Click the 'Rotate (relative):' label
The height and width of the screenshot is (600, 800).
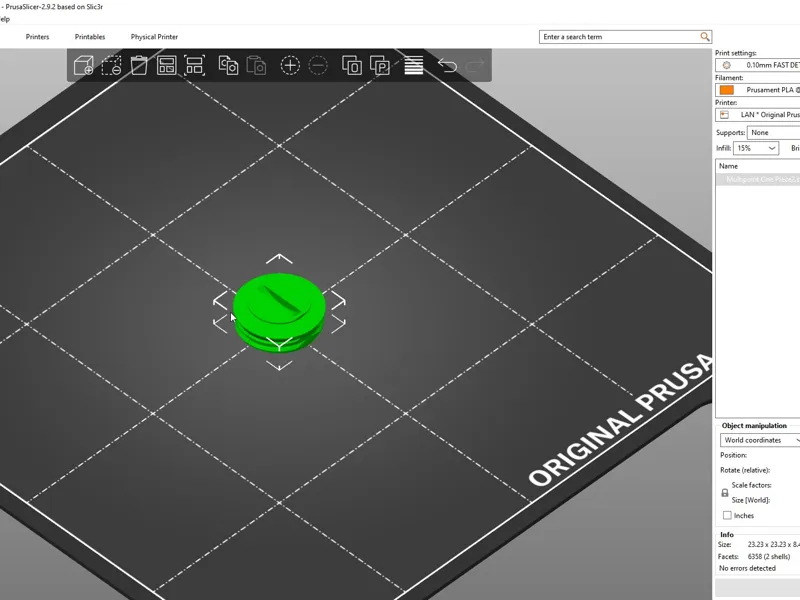point(745,470)
